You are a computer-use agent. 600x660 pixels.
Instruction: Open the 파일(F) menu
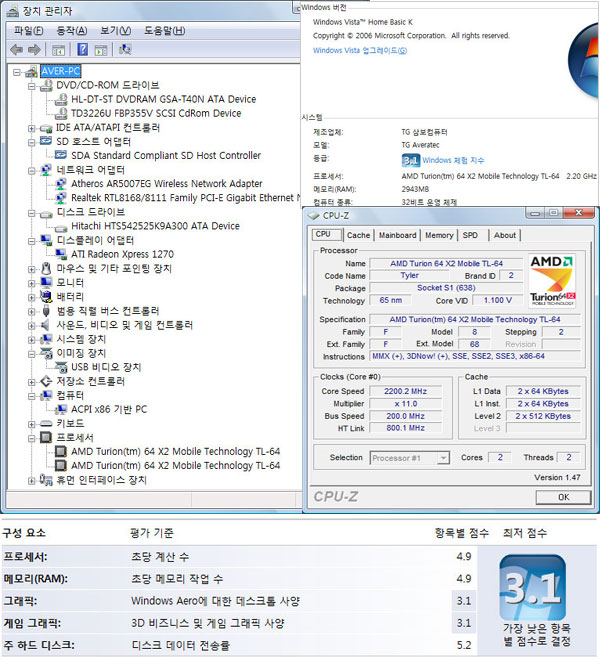tap(29, 31)
